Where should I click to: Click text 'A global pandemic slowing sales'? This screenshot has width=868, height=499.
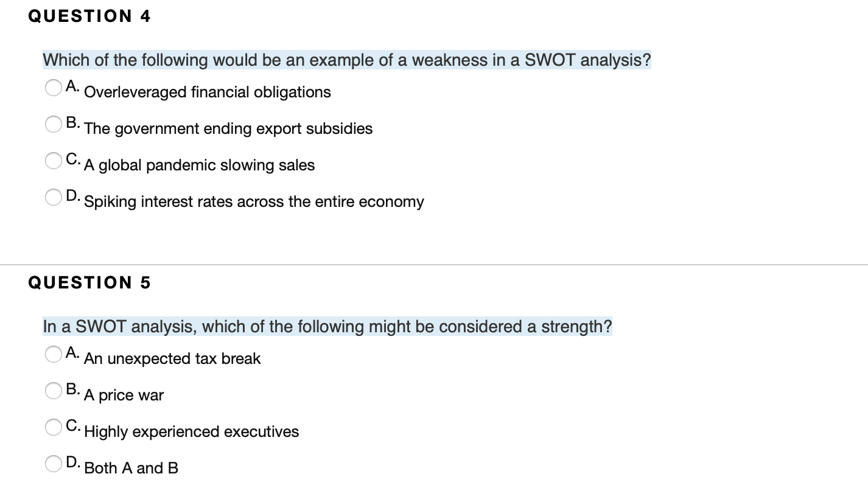(x=200, y=166)
